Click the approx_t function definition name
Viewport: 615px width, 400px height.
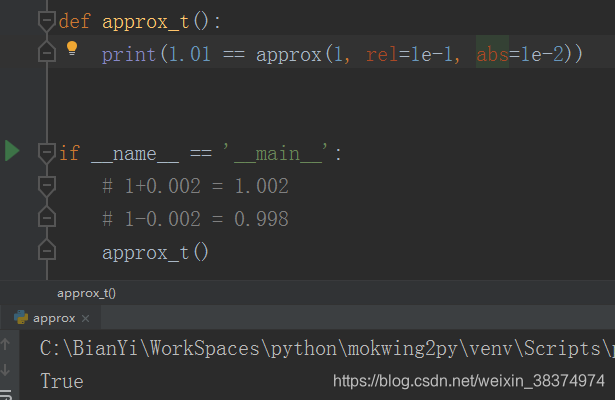click(146, 22)
